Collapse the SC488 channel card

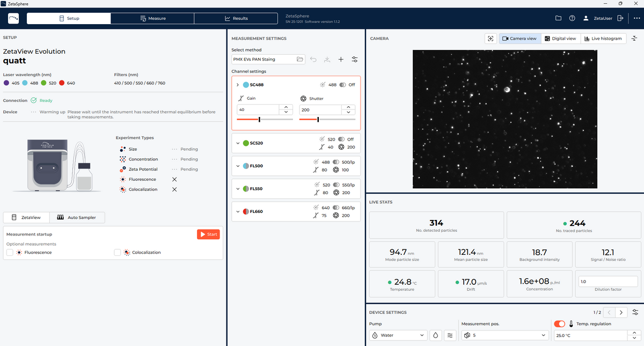coord(238,85)
